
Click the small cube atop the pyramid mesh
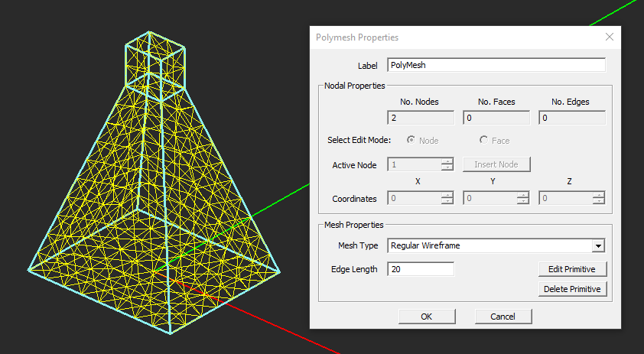point(155,57)
